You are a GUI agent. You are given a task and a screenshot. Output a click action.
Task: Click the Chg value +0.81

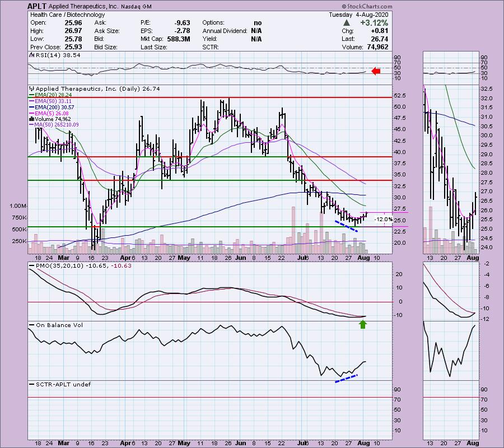tap(380, 31)
